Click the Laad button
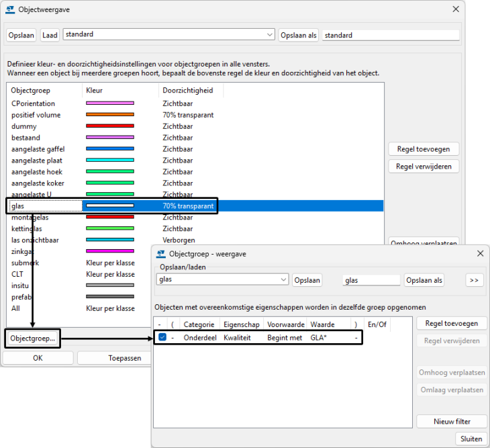Screen dimensions: 490x448 [x=50, y=35]
